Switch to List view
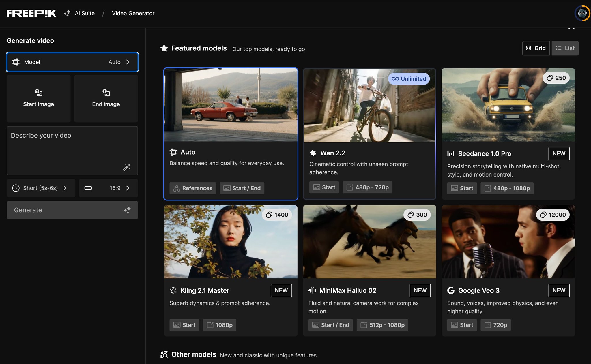The height and width of the screenshot is (364, 591). [565, 48]
